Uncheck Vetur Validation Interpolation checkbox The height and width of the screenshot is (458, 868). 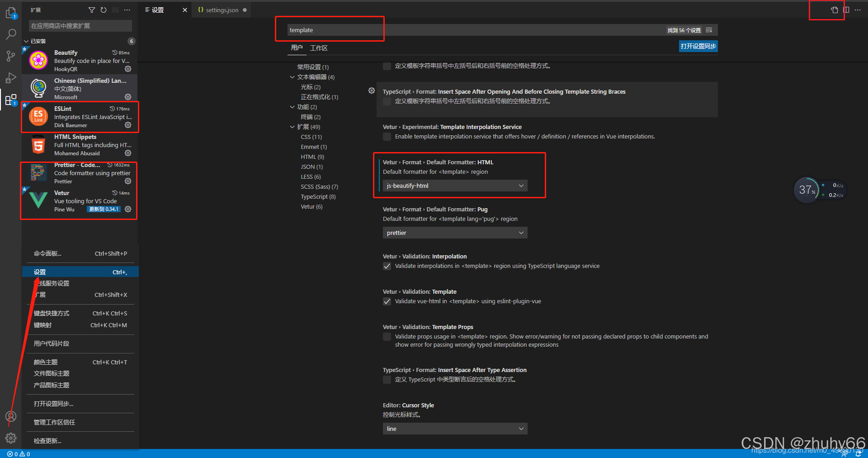tap(387, 266)
